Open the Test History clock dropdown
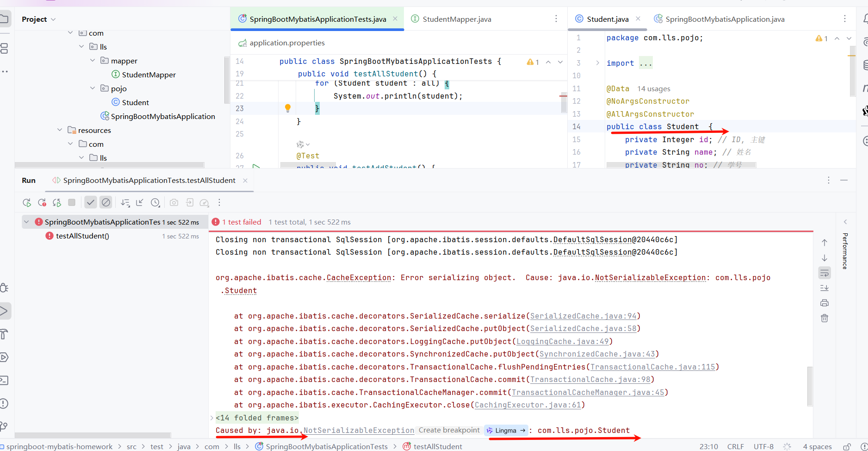The width and height of the screenshot is (868, 451). [x=155, y=202]
